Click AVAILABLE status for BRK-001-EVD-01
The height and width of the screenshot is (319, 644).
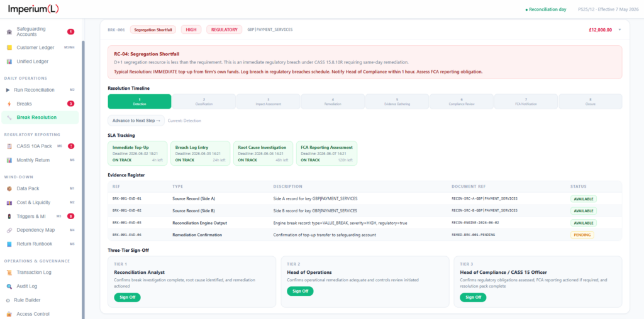click(583, 199)
